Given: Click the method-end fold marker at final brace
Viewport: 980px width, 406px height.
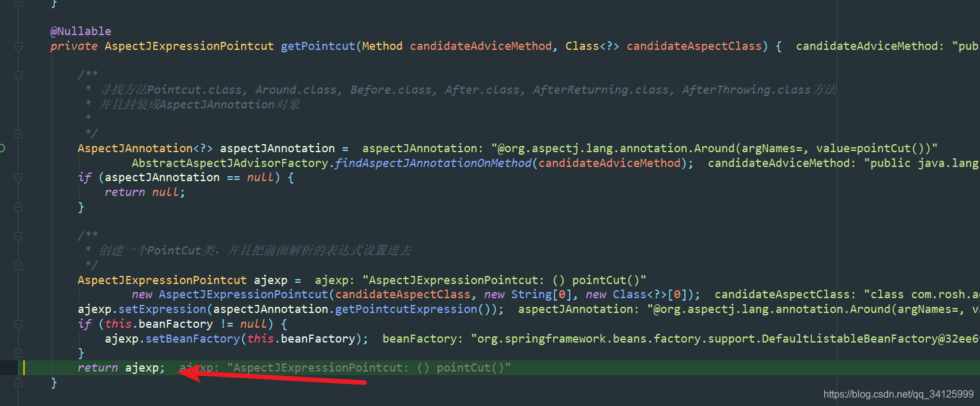Looking at the screenshot, I should [18, 383].
